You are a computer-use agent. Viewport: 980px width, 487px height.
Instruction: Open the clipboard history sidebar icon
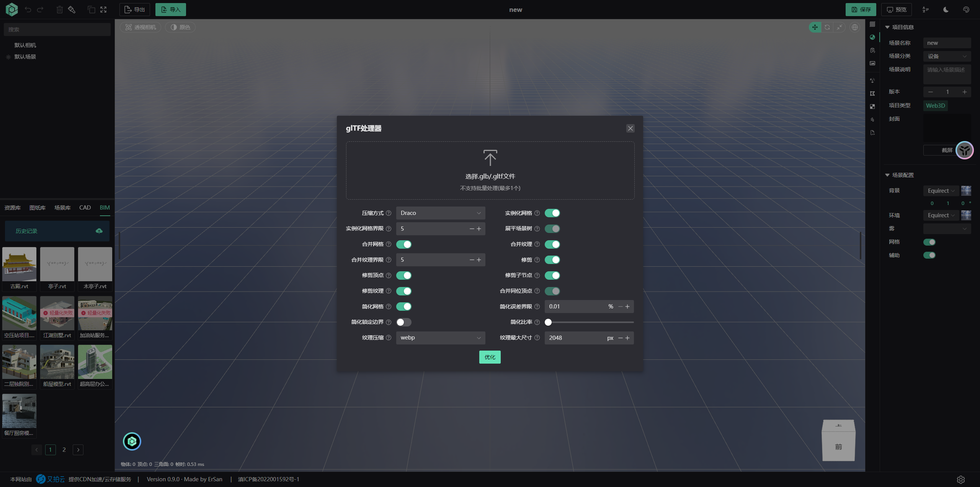tap(872, 50)
